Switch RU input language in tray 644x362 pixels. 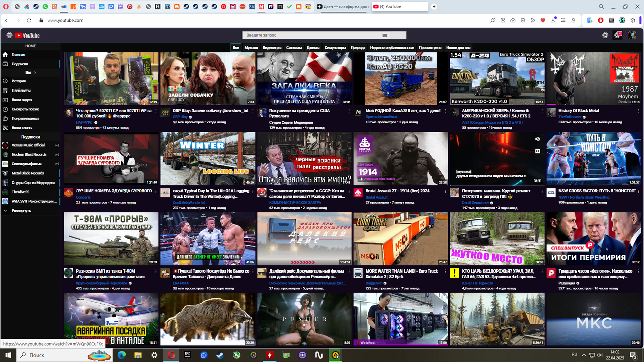(574, 355)
